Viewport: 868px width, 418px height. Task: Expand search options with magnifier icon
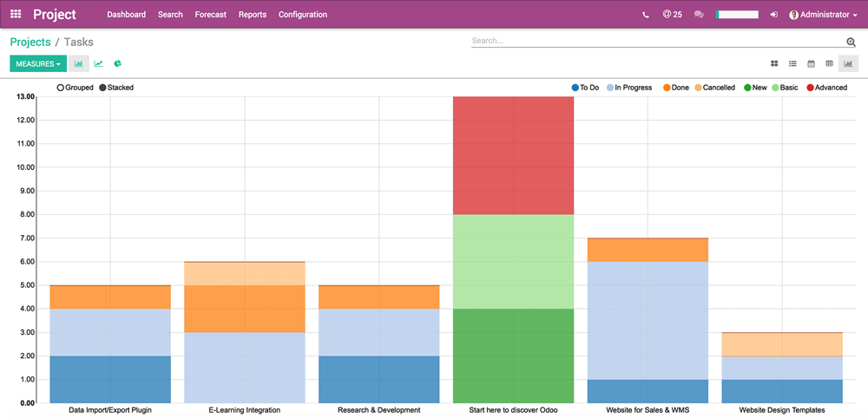(851, 42)
